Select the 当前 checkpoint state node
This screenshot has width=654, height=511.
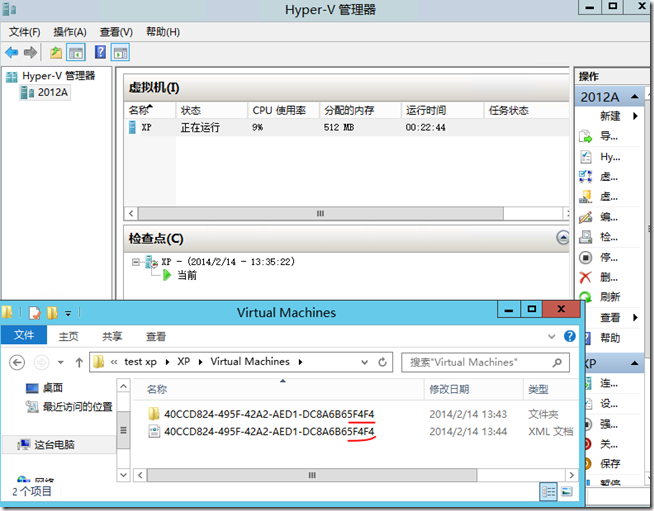(180, 275)
